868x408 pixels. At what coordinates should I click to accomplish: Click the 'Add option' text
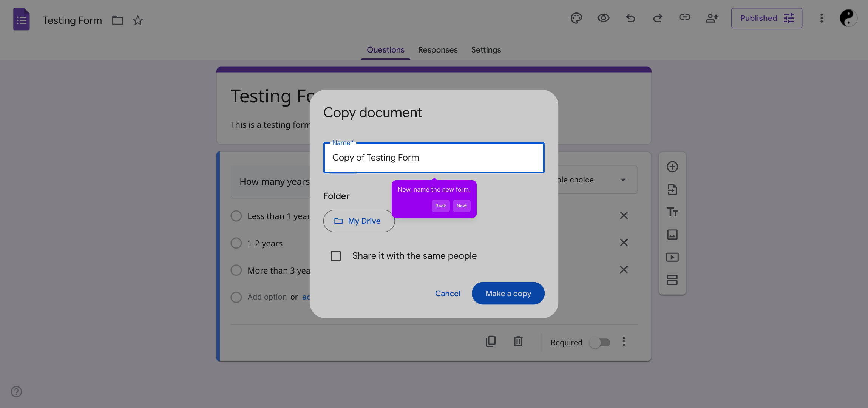[x=267, y=297]
